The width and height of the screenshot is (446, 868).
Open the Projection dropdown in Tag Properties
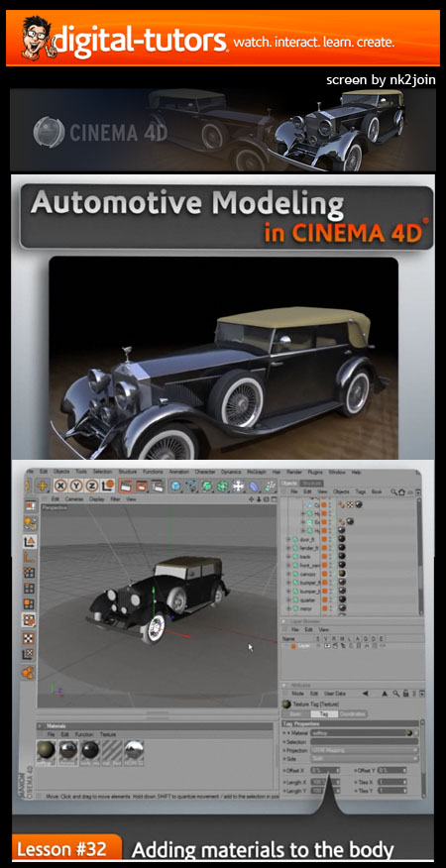pos(364,750)
